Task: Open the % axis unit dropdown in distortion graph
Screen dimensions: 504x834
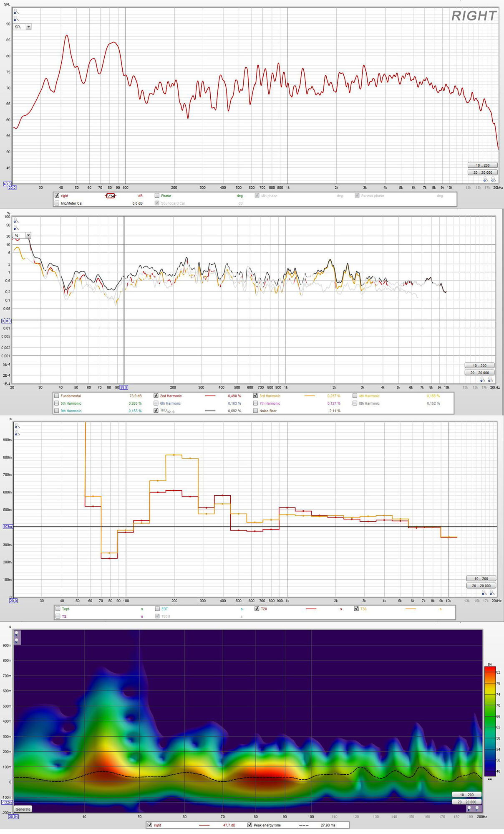Action: click(28, 236)
